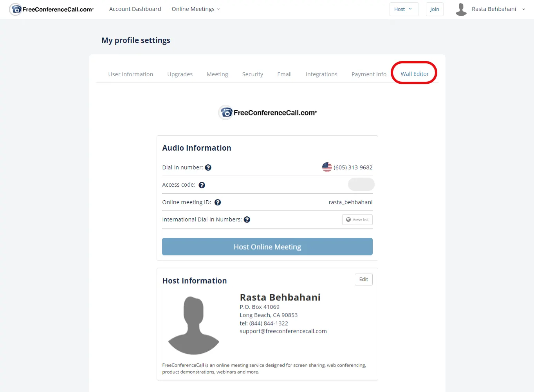
Task: Click the user avatar icon in header
Action: tap(461, 9)
